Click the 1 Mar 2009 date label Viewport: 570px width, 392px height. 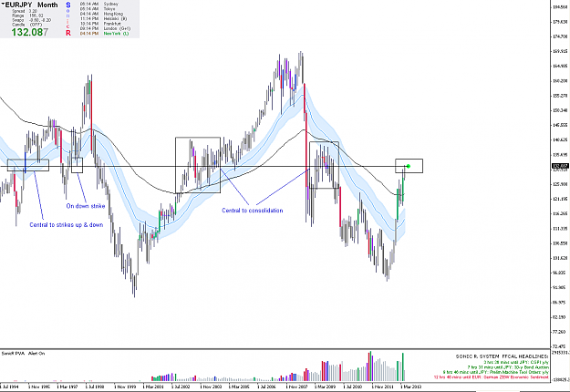(x=325, y=387)
